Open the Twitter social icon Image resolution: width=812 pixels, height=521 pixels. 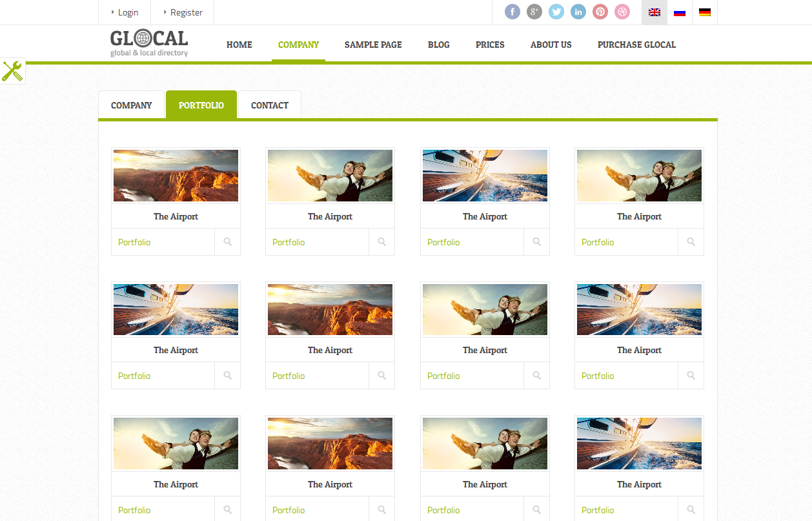pyautogui.click(x=556, y=12)
